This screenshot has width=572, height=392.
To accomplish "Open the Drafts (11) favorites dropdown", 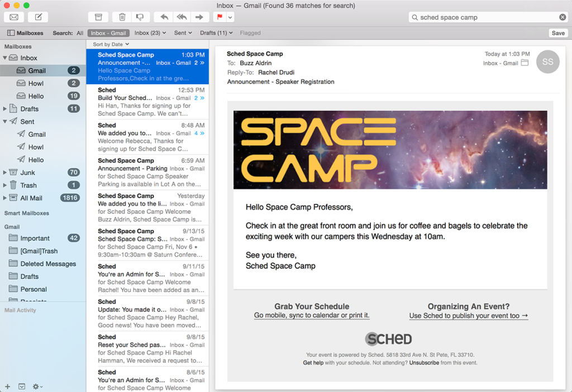I will click(216, 33).
